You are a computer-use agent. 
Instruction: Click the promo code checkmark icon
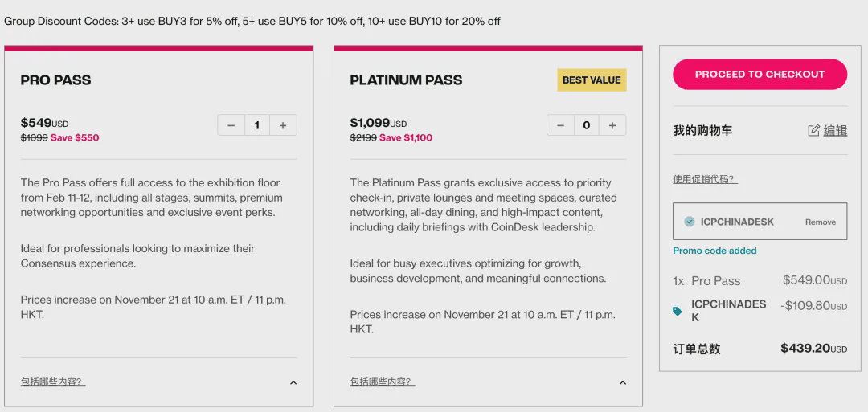coord(690,222)
